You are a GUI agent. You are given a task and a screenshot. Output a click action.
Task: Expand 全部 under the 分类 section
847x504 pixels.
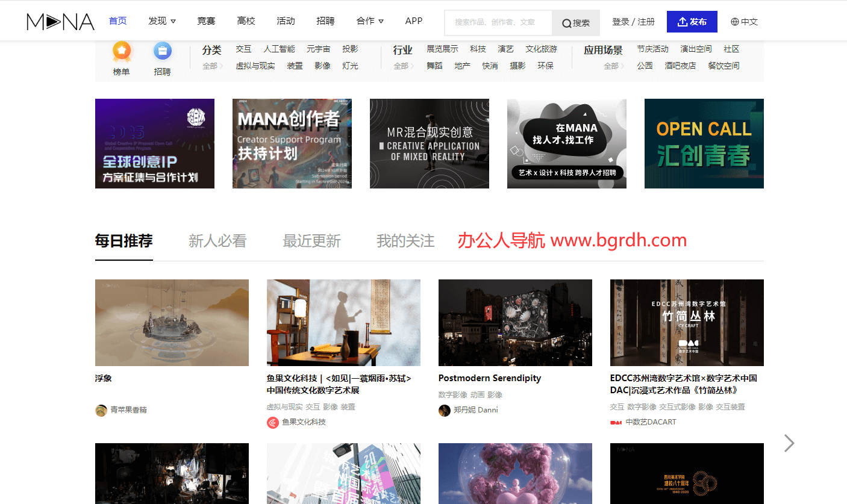(212, 66)
